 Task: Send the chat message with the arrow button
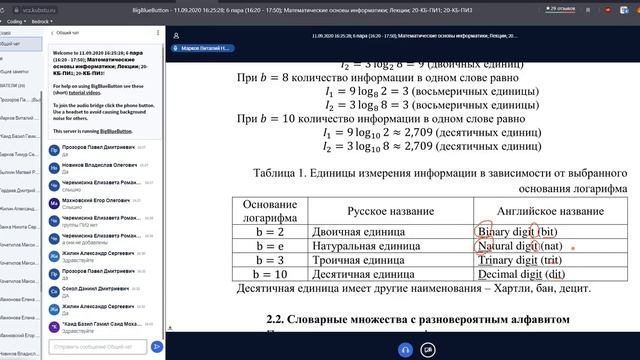click(157, 347)
